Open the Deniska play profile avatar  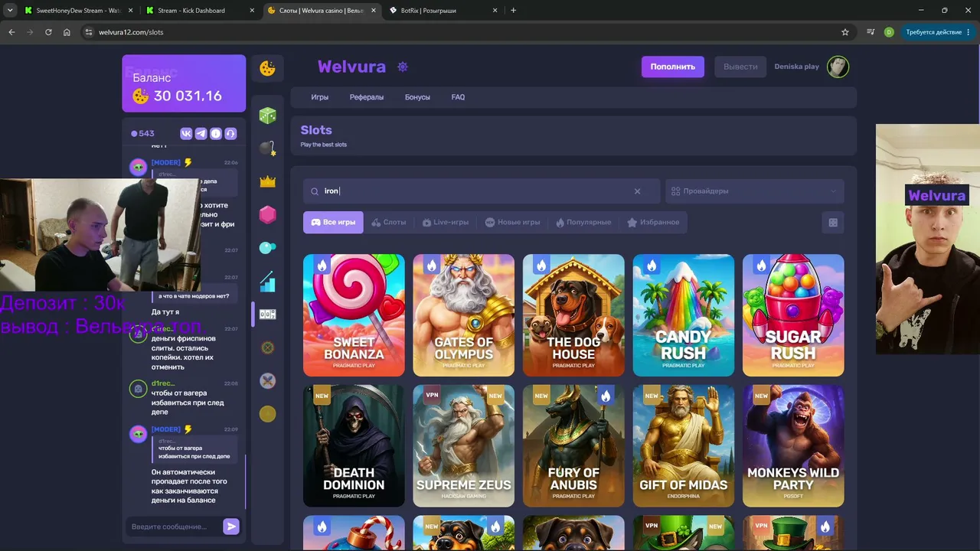tap(838, 67)
